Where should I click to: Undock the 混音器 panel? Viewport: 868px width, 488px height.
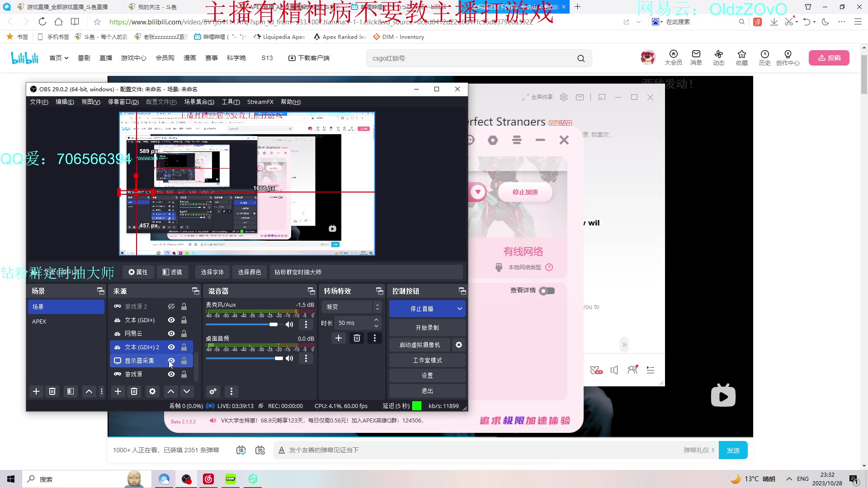pyautogui.click(x=311, y=291)
